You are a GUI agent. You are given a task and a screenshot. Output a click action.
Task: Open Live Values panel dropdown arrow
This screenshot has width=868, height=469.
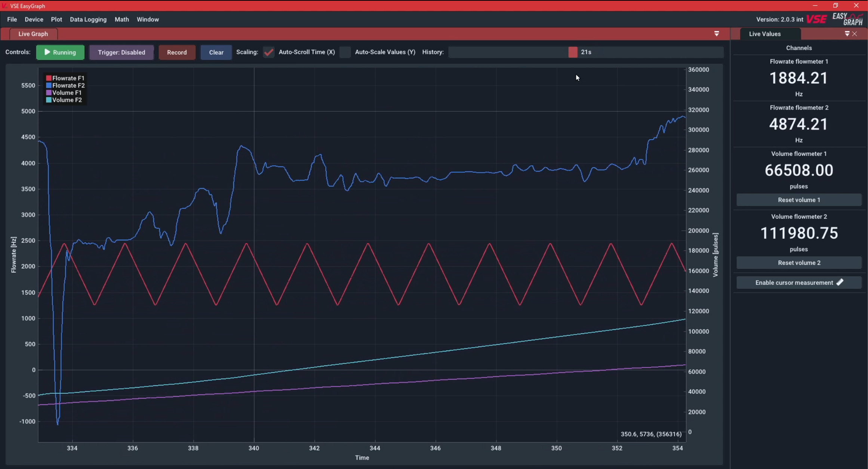click(x=847, y=34)
